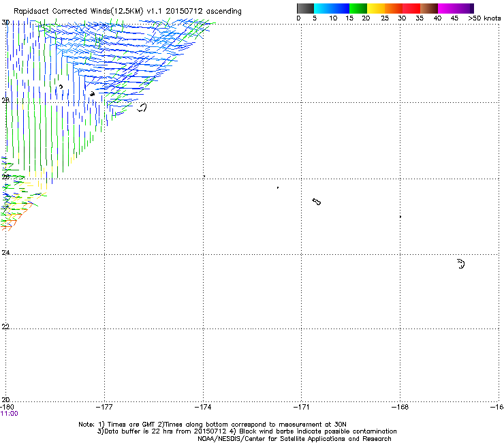The image size is (504, 443).
Task: Click the small island among wind barbs near 28N
Action: pyautogui.click(x=92, y=94)
